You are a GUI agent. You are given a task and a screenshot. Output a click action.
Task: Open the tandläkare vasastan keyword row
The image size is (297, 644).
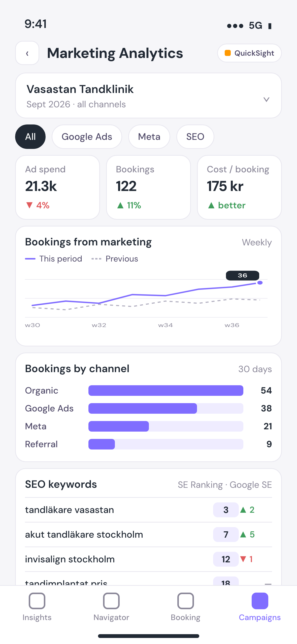click(148, 510)
